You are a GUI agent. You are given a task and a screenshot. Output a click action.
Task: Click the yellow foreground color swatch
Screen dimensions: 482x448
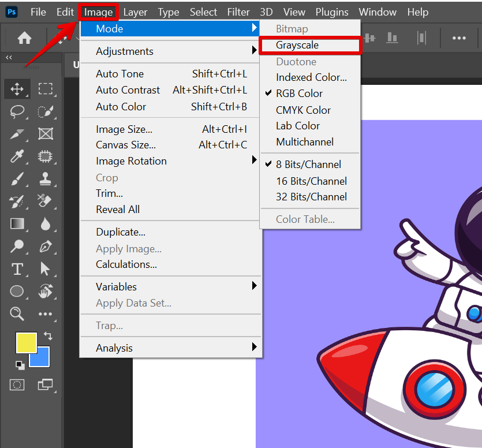[25, 342]
